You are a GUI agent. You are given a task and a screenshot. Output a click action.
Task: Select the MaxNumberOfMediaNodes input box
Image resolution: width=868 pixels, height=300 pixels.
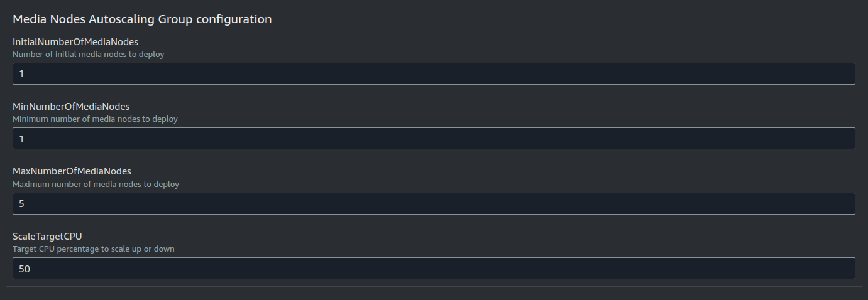[434, 203]
